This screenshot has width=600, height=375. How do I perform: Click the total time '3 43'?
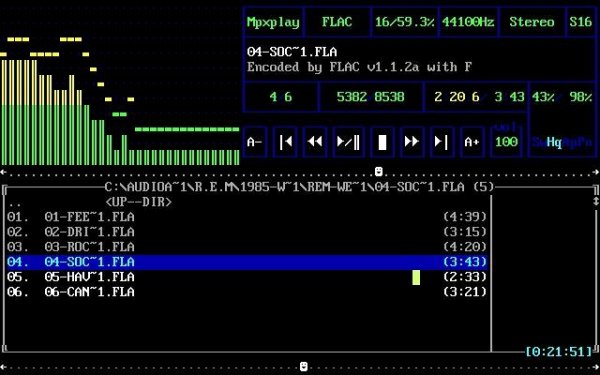[x=509, y=97]
